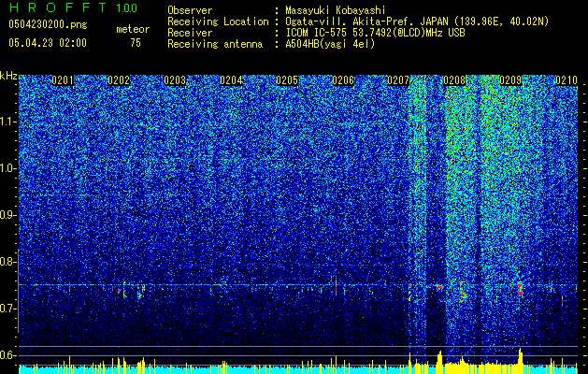Click the 0.9 frequency axis label
The height and width of the screenshot is (374, 588).
click(7, 215)
